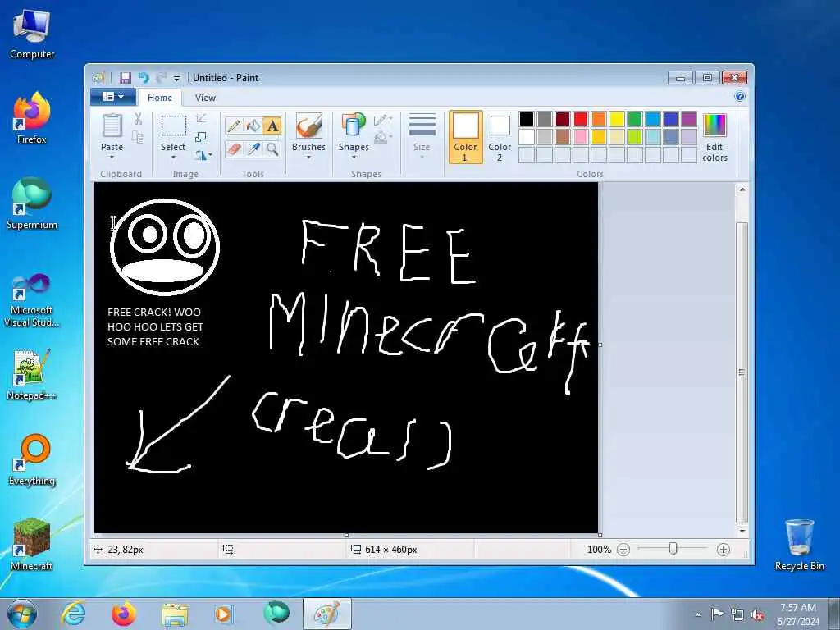Pick the green color swatch

(x=635, y=119)
